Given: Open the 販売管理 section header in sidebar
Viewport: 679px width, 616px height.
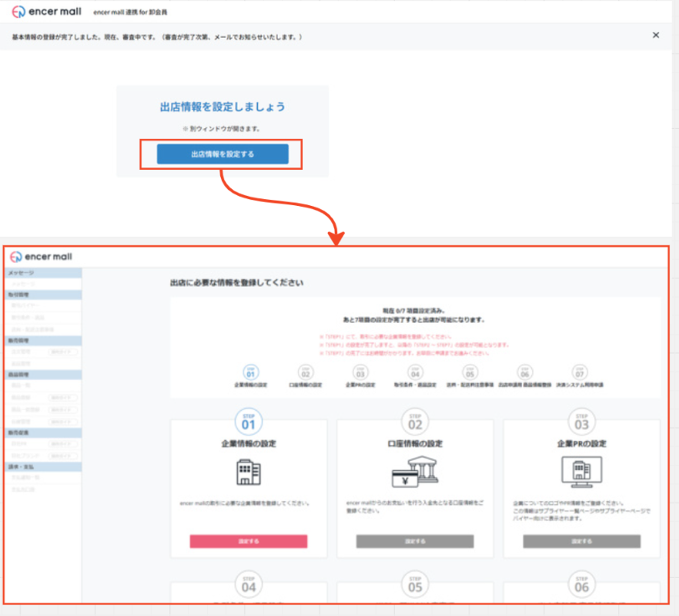Looking at the screenshot, I should (43, 340).
